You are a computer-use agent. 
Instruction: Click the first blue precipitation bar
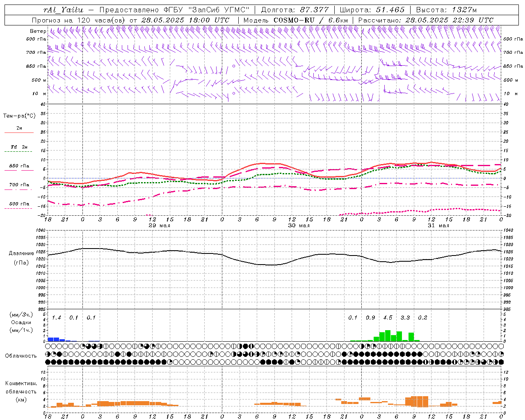pyautogui.click(x=50, y=339)
